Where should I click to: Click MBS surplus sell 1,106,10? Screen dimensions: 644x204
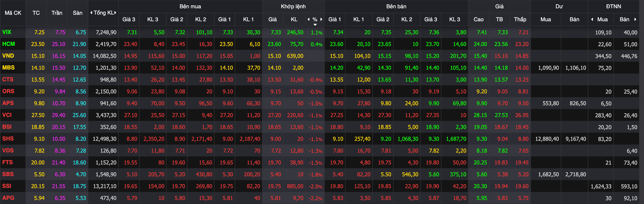[x=576, y=68]
